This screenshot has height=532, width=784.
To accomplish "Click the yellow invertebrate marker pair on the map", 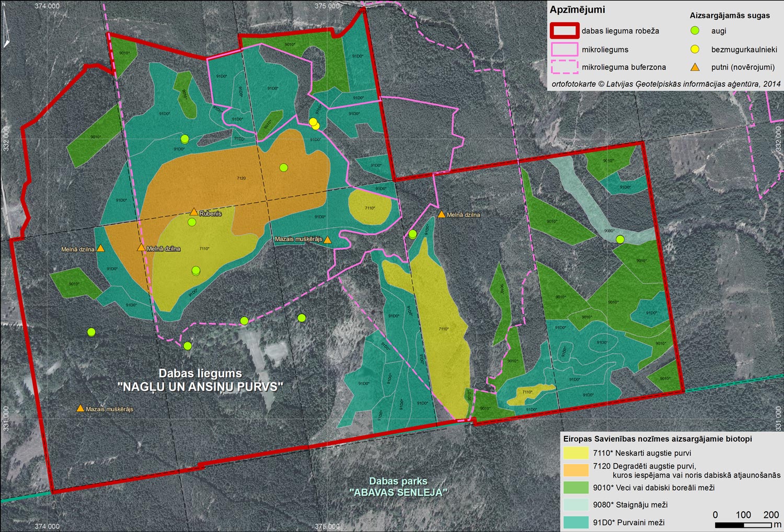I will point(314,123).
